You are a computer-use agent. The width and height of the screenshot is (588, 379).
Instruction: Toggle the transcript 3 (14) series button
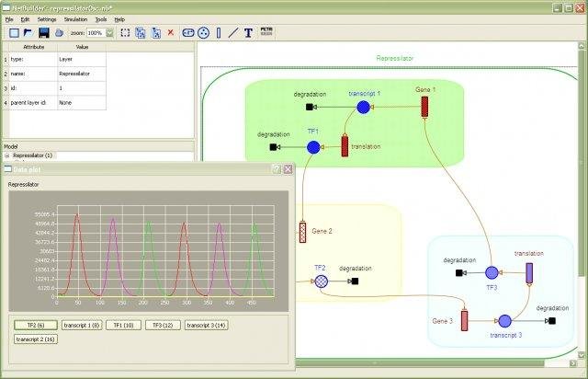206,326
